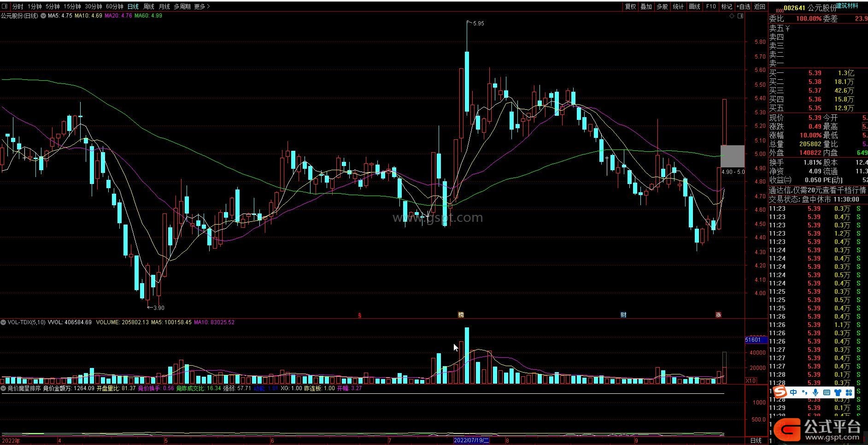868x445 pixels.
Task: Click the 5.95 high price label on chart
Action: (479, 24)
